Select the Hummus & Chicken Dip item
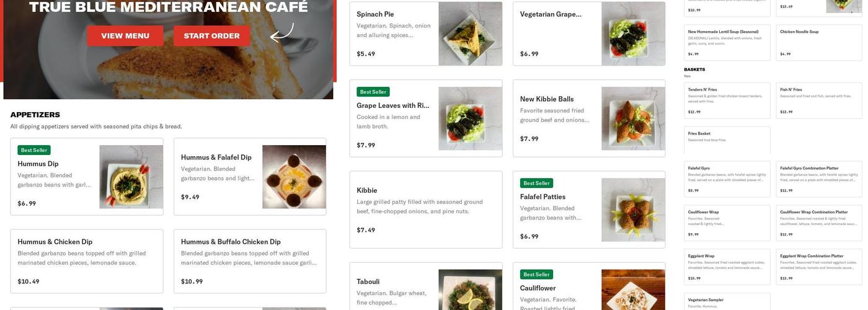The width and height of the screenshot is (868, 310). point(87,261)
